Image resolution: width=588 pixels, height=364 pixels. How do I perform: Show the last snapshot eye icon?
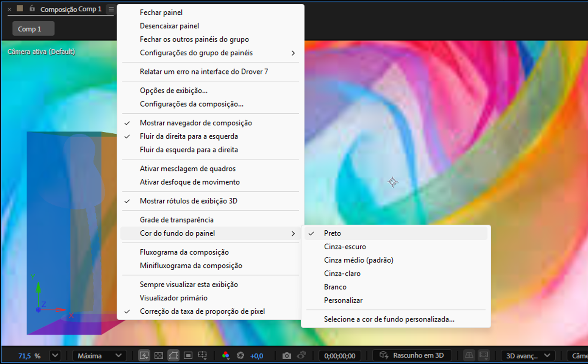point(301,356)
